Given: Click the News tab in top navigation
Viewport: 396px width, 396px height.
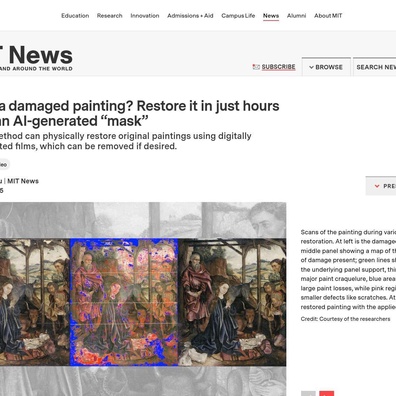Looking at the screenshot, I should pos(271,16).
